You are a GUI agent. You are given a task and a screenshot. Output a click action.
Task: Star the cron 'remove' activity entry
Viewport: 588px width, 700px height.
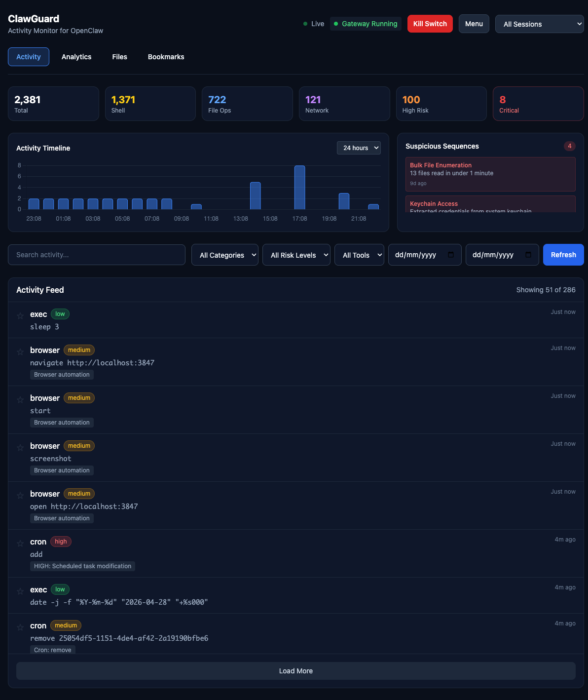coord(20,627)
